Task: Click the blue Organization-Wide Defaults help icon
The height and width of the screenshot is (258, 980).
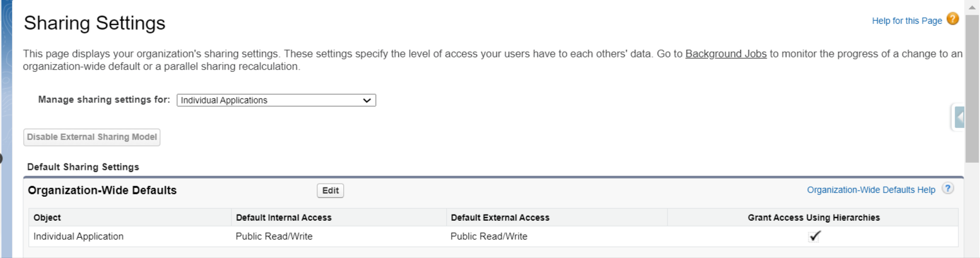Action: 947,189
